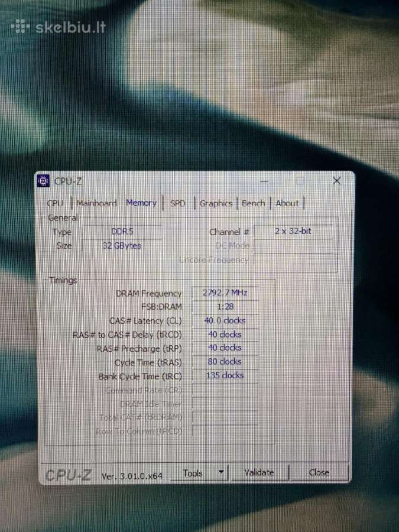Select the 32 GBytes size value
The height and width of the screenshot is (532, 399).
tap(122, 246)
